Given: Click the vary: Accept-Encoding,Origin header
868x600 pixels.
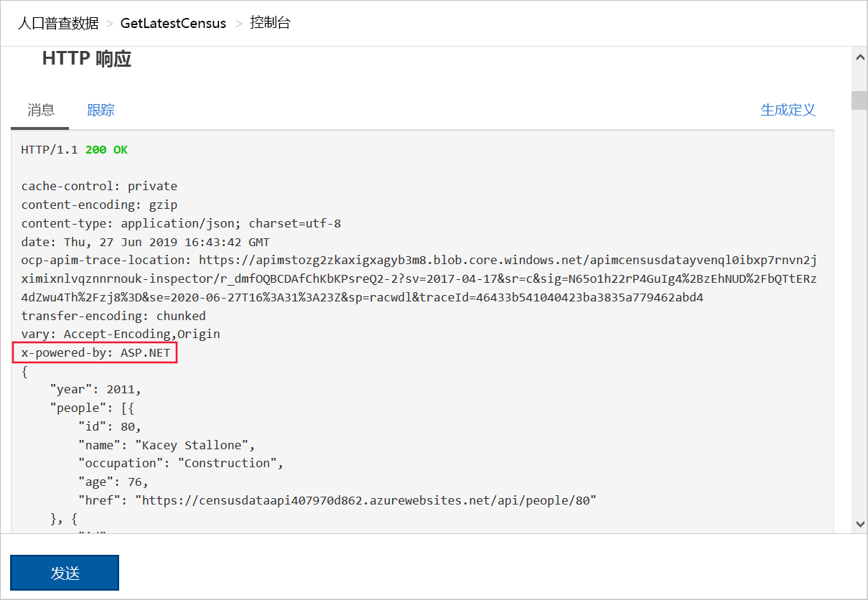Looking at the screenshot, I should tap(121, 334).
